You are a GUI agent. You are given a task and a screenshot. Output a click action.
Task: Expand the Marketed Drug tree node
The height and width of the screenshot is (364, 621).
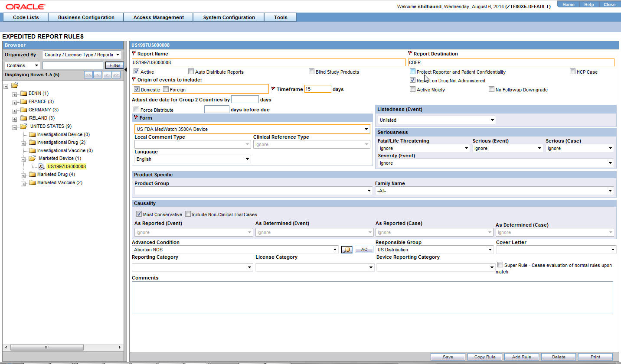tap(23, 175)
